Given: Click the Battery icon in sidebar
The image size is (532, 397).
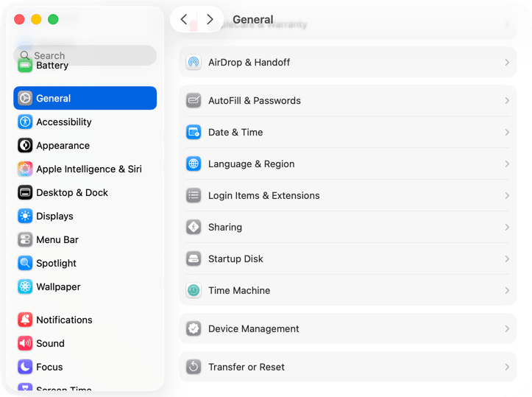Looking at the screenshot, I should (25, 66).
